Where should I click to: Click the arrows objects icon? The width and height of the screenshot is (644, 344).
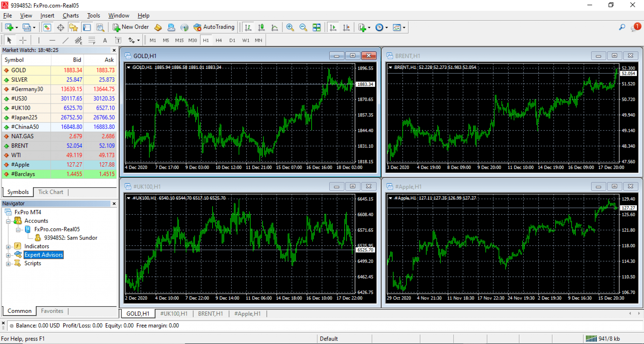(131, 40)
